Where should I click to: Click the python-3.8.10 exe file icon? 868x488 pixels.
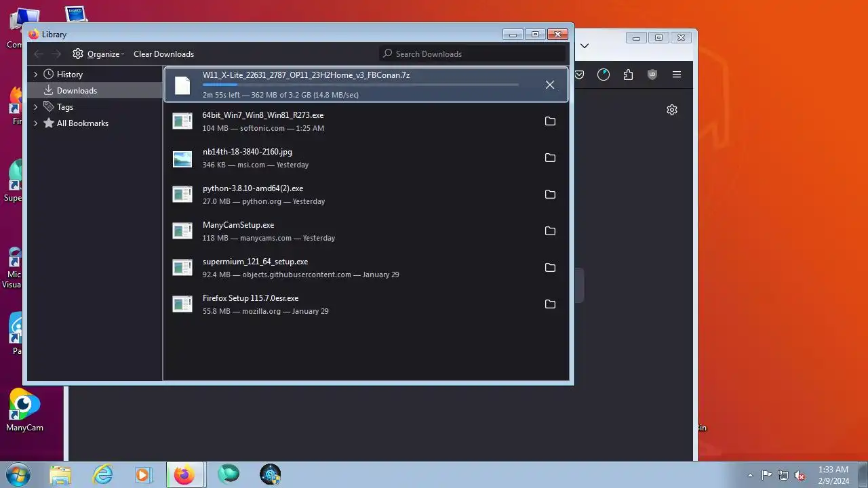pos(182,195)
